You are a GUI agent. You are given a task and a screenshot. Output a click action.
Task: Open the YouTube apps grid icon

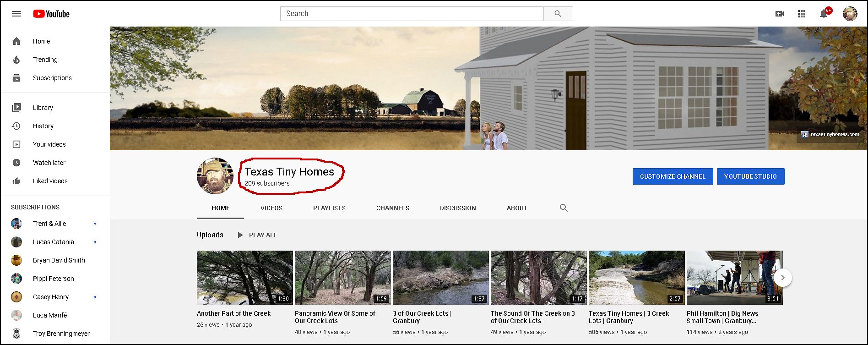click(x=801, y=14)
